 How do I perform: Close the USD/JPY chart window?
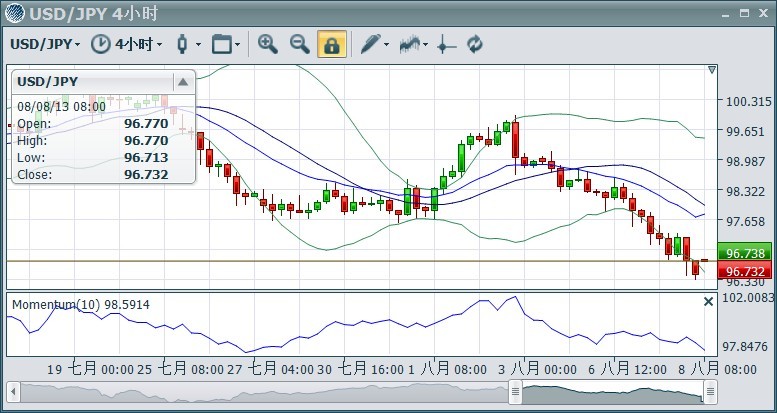click(x=763, y=13)
